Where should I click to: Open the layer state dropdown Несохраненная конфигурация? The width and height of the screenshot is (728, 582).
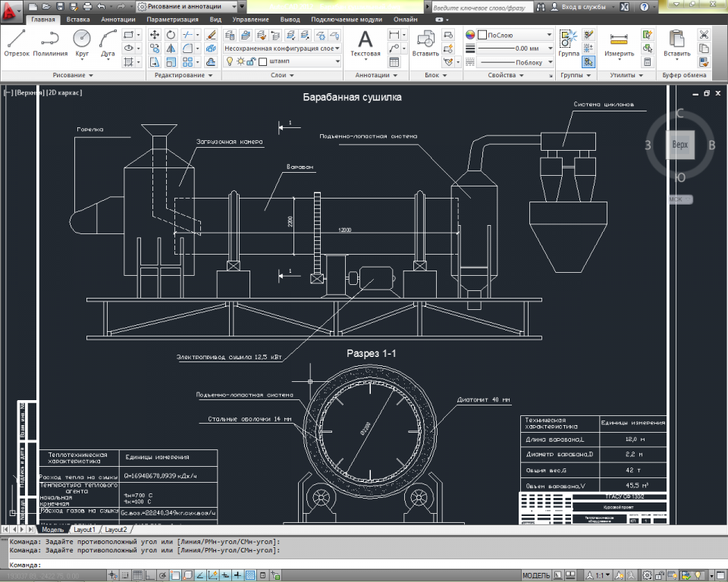(282, 48)
